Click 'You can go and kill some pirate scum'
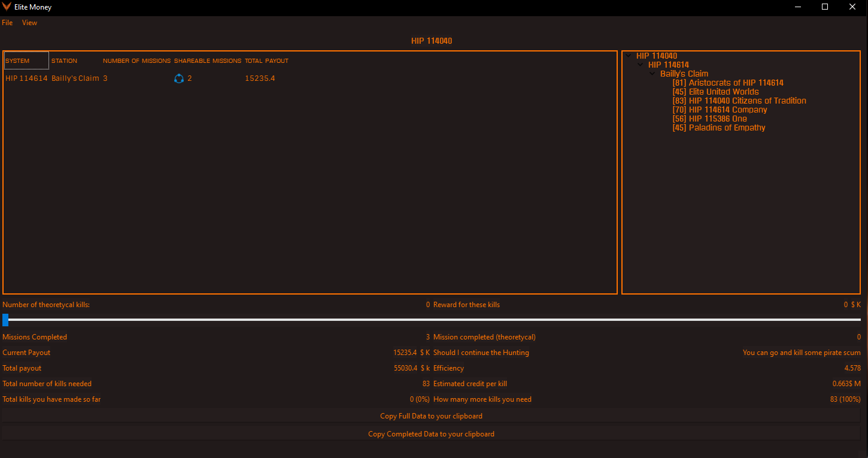868x458 pixels. (802, 353)
